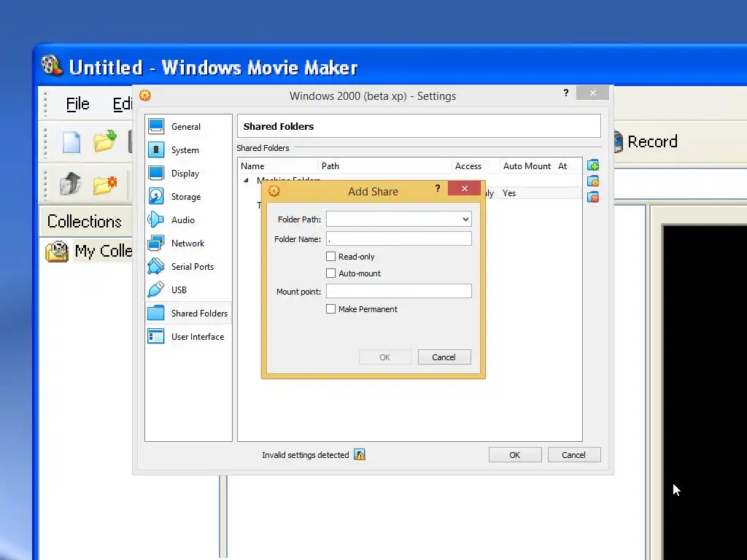Open the Storage settings category
The width and height of the screenshot is (747, 560).
pyautogui.click(x=188, y=197)
